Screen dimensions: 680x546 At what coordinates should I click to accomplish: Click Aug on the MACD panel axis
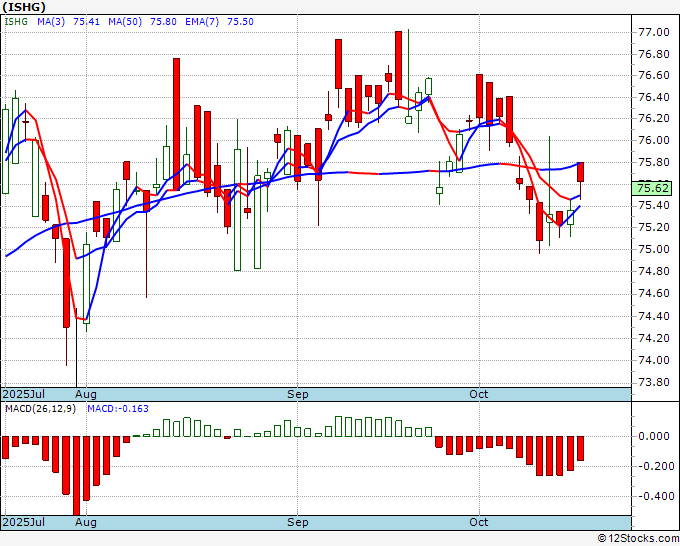86,522
